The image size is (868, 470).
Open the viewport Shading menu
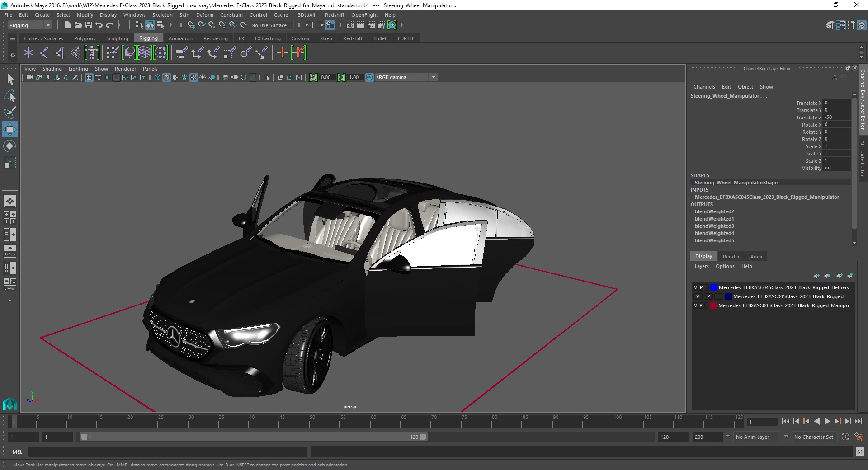click(x=52, y=69)
